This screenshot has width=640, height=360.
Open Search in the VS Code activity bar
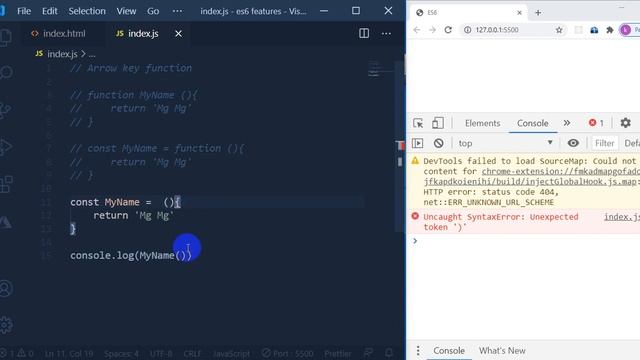tap(6, 73)
